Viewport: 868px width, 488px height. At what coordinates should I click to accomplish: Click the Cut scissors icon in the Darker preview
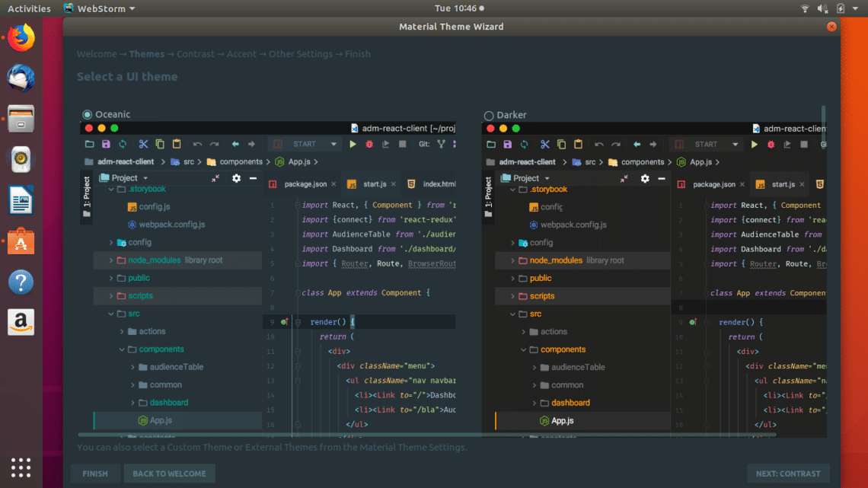[x=544, y=145]
